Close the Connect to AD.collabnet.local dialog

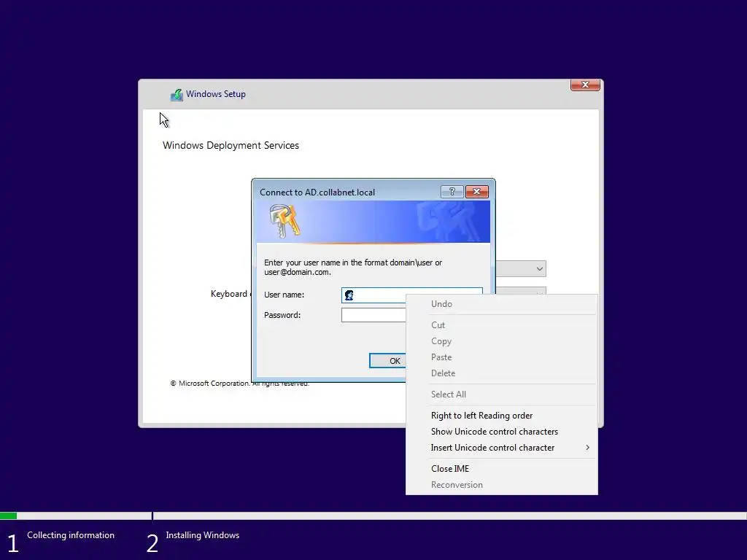(476, 192)
